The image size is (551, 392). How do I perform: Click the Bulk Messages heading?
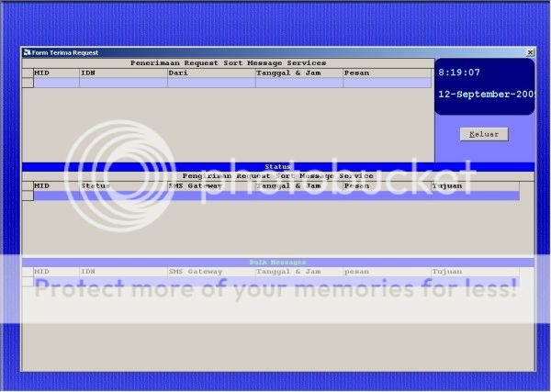pos(277,263)
